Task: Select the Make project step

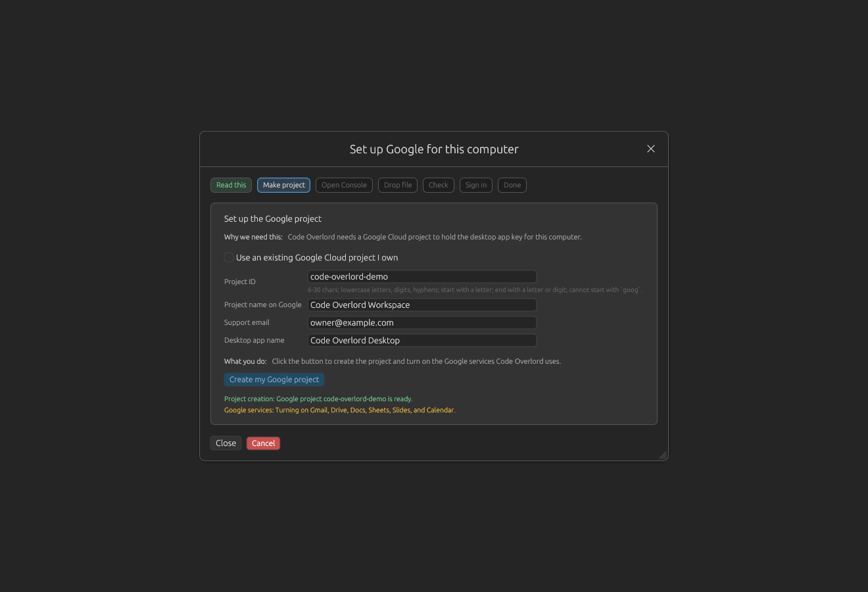Action: click(x=283, y=185)
